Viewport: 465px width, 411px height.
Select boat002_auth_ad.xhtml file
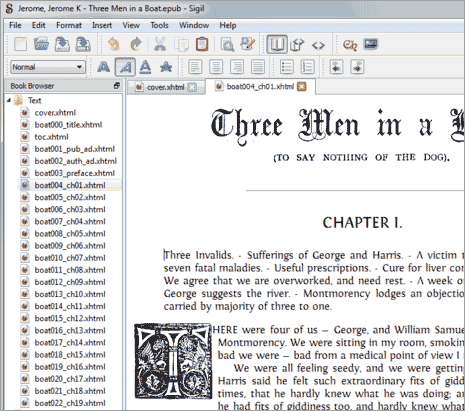[76, 161]
